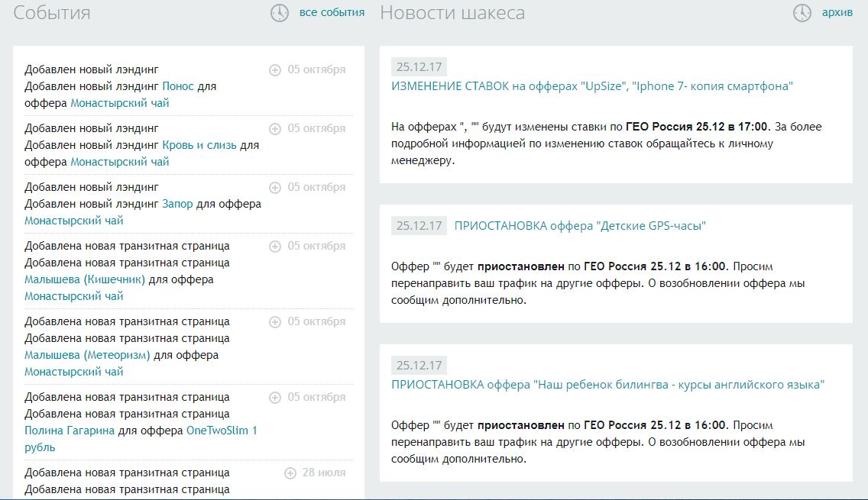The width and height of the screenshot is (868, 500).
Task: Click 05 октября date of Полина Гагарина event
Action: (x=316, y=397)
